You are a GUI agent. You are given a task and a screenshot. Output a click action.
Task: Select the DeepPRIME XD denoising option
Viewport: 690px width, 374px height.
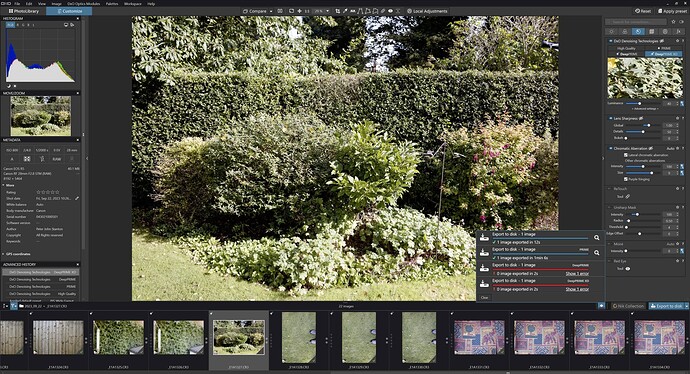coord(664,54)
